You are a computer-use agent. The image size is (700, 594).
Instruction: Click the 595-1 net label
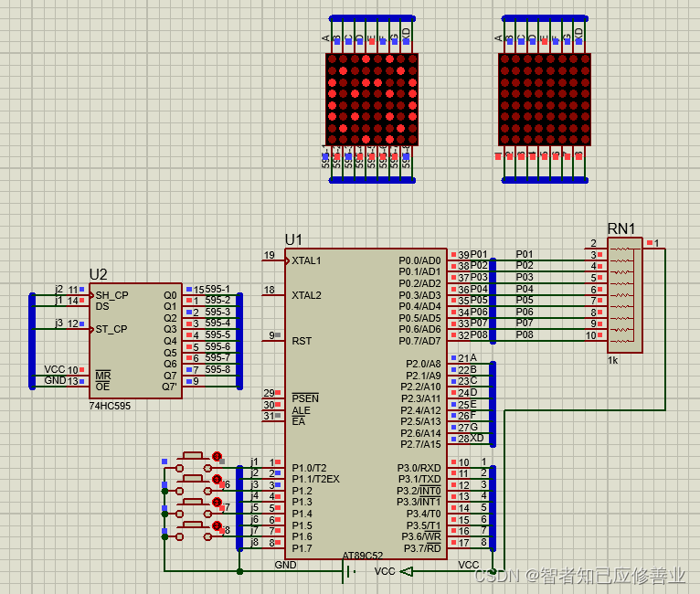(x=217, y=289)
